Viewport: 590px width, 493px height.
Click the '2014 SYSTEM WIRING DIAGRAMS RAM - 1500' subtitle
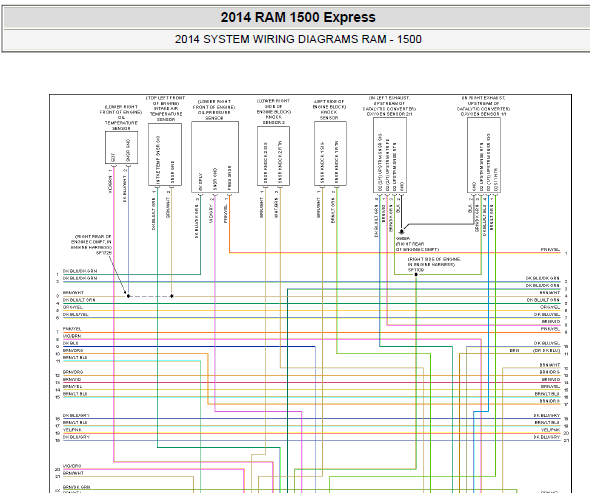click(298, 39)
